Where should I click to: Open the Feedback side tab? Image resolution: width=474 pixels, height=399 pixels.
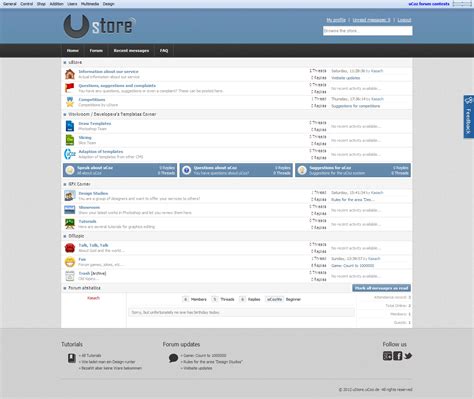pos(468,117)
